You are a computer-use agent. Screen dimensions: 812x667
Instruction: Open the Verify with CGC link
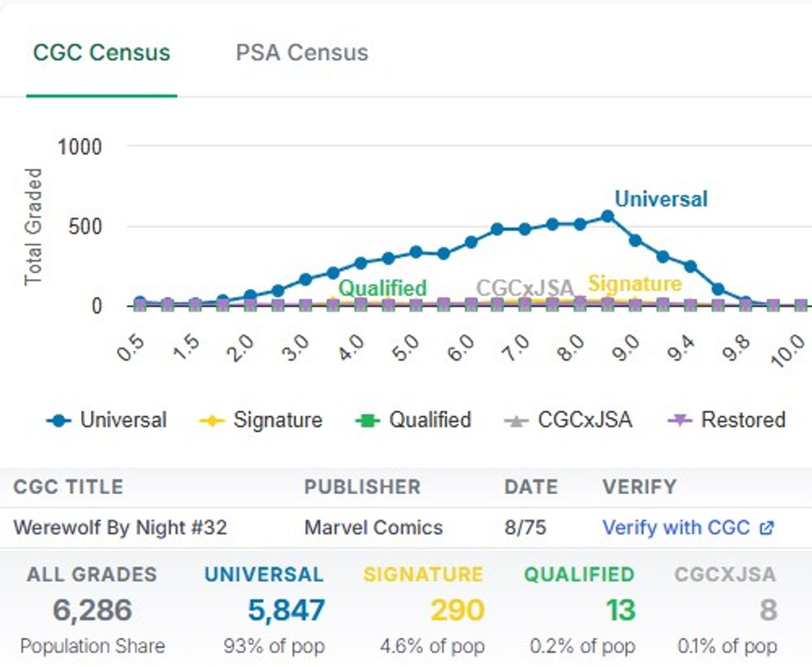(676, 528)
